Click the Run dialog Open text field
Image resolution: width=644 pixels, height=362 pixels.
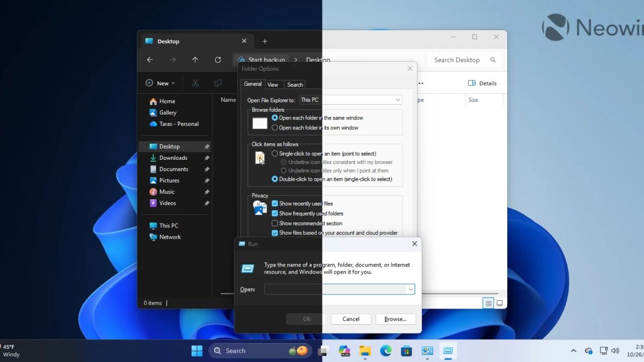click(339, 289)
